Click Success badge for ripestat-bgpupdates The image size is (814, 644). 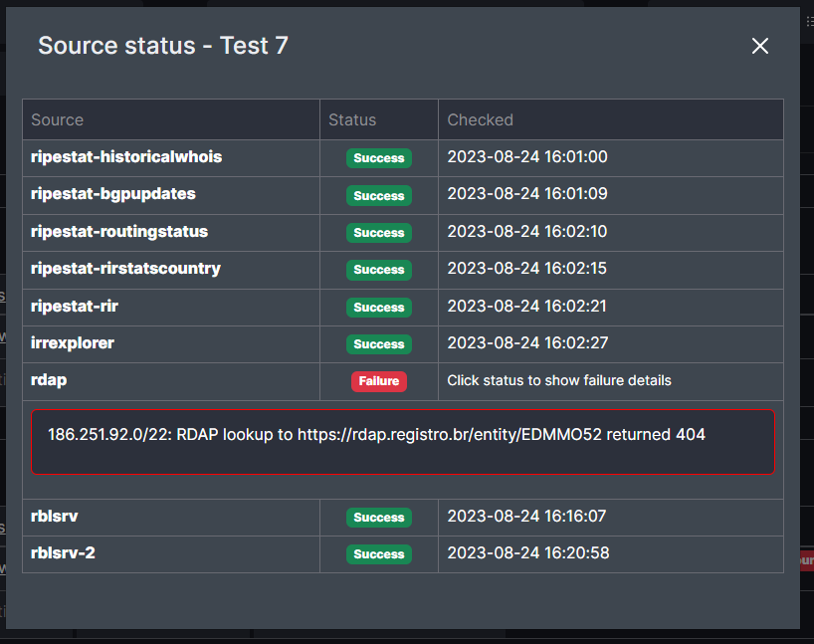coord(378,196)
